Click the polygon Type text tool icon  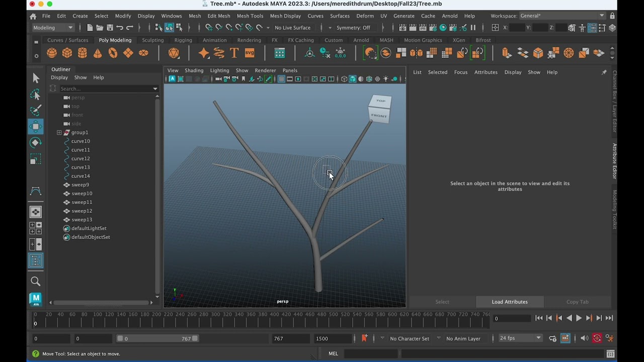coord(234,53)
